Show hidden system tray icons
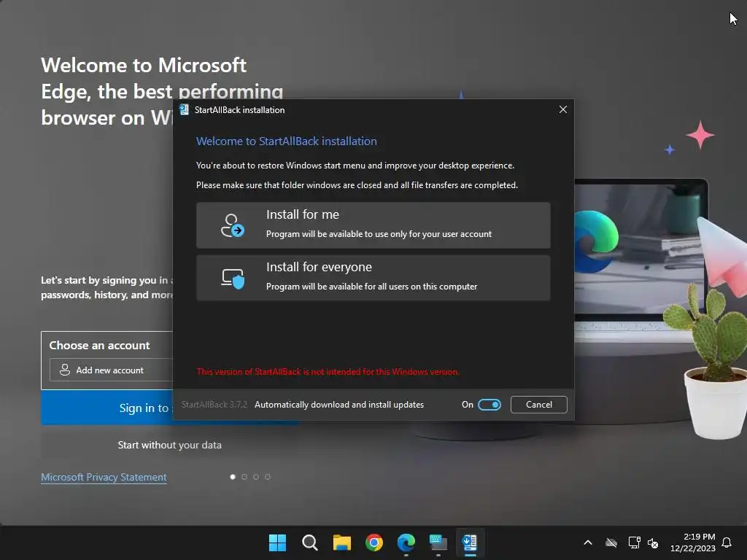 pyautogui.click(x=588, y=542)
